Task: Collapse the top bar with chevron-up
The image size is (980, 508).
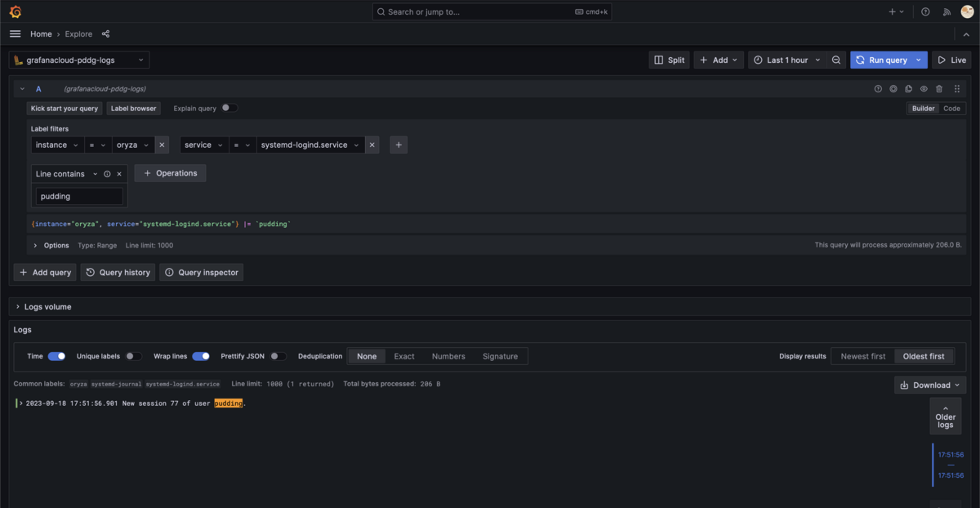Action: [x=966, y=34]
